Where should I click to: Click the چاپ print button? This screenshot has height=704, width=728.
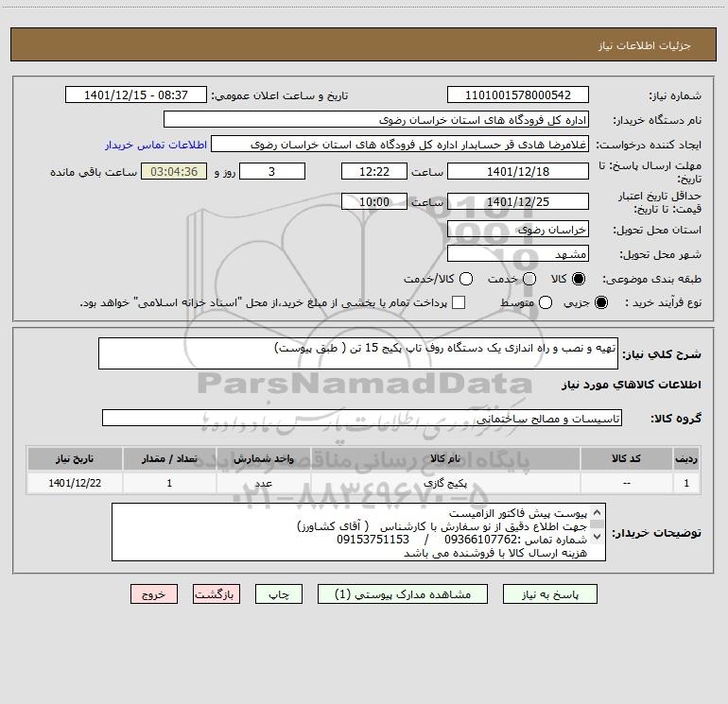(x=279, y=594)
